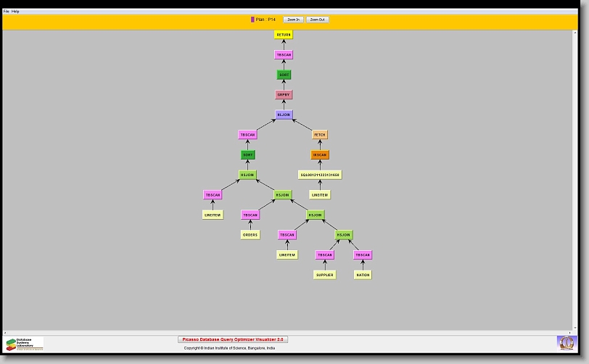
Task: Select the topmost green SORT node
Action: (284, 75)
